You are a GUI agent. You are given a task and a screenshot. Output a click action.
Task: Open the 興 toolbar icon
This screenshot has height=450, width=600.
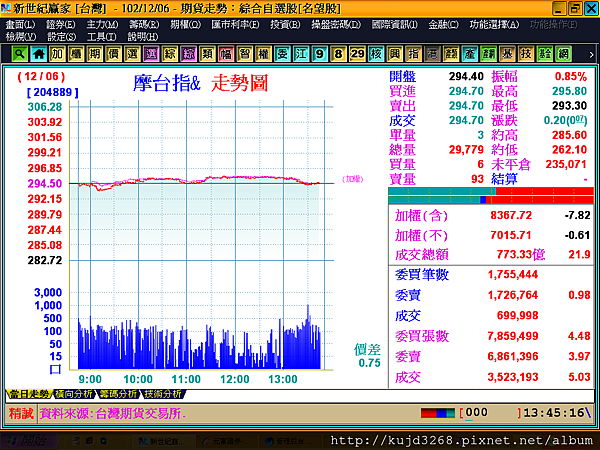(395, 54)
